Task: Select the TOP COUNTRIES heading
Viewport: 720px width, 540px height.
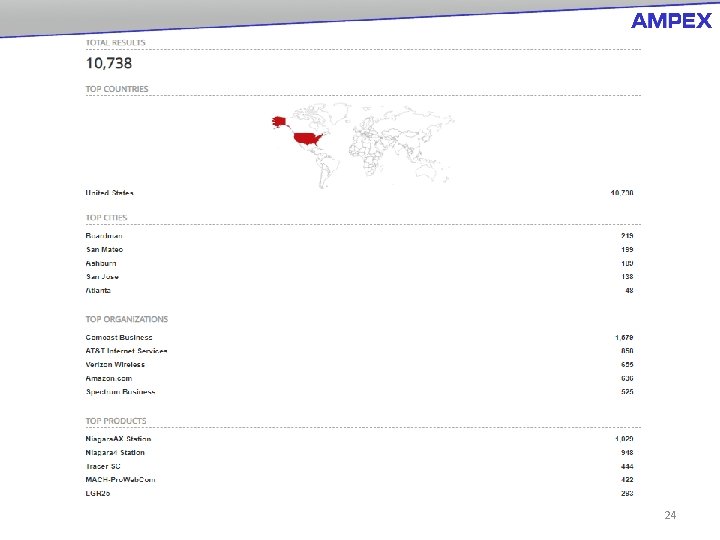Action: (x=117, y=89)
